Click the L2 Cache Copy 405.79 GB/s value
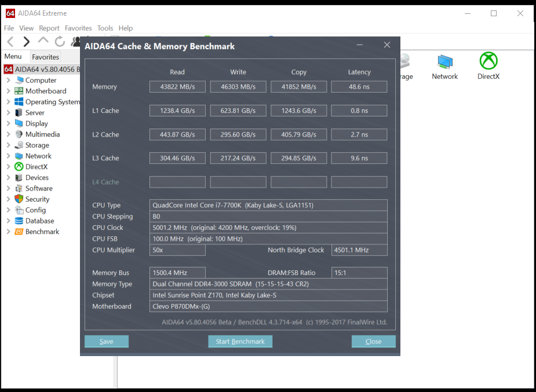This screenshot has width=536, height=392. 298,134
